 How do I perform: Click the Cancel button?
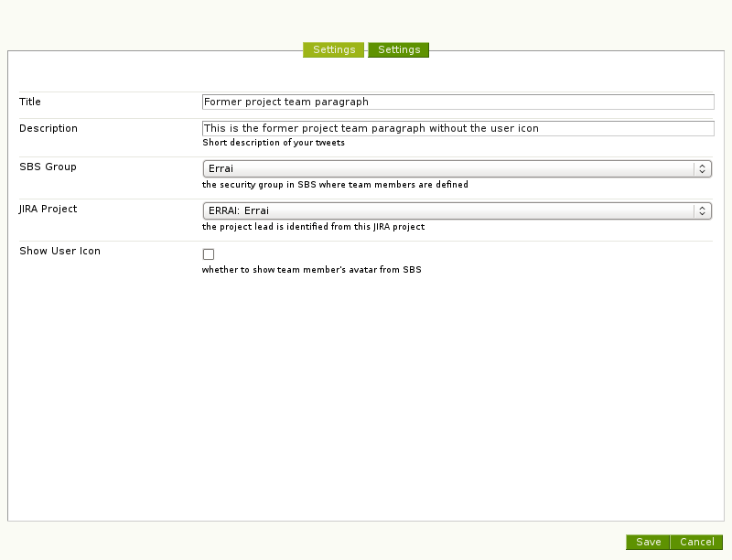697,542
